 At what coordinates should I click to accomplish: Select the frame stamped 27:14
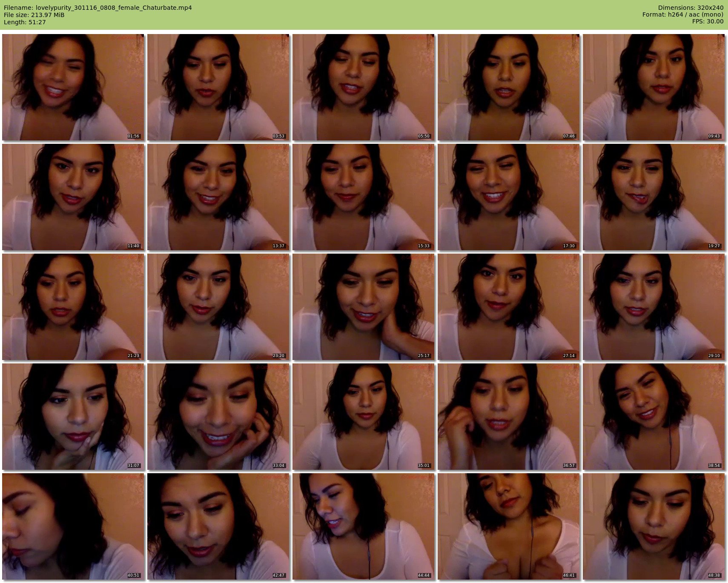tap(509, 307)
